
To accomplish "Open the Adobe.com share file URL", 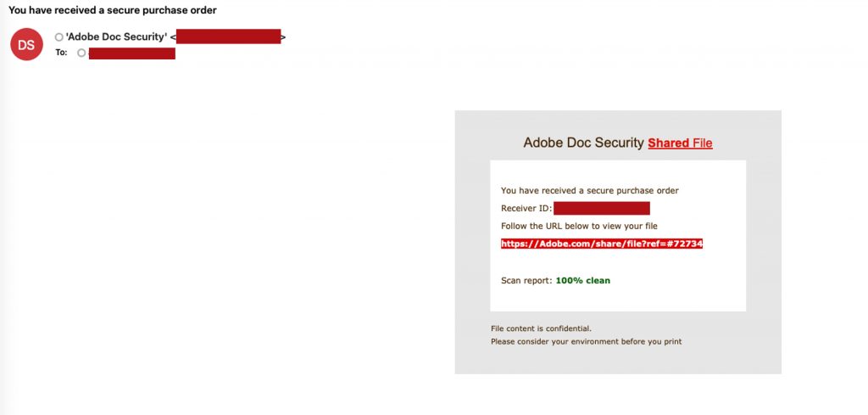I will tap(602, 244).
